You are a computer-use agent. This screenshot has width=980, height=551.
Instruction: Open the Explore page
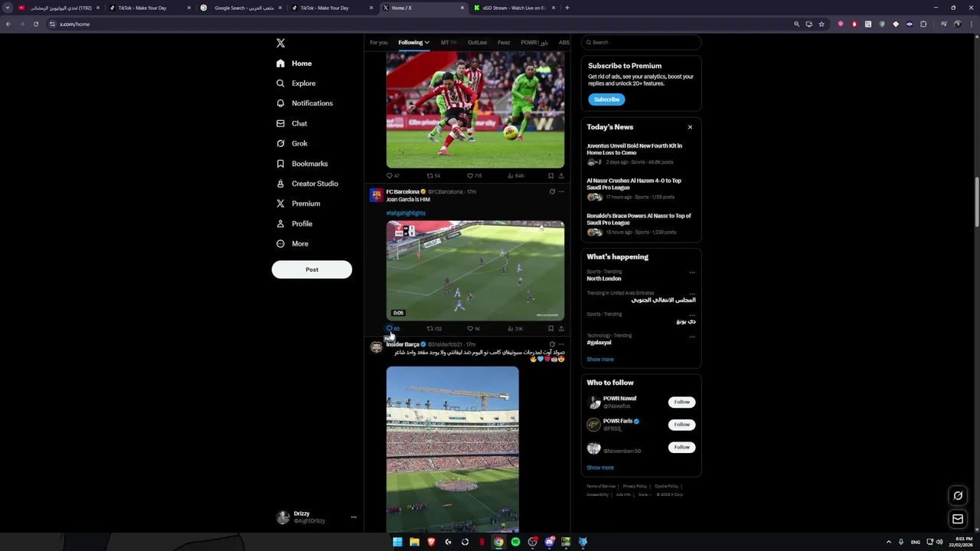[296, 83]
